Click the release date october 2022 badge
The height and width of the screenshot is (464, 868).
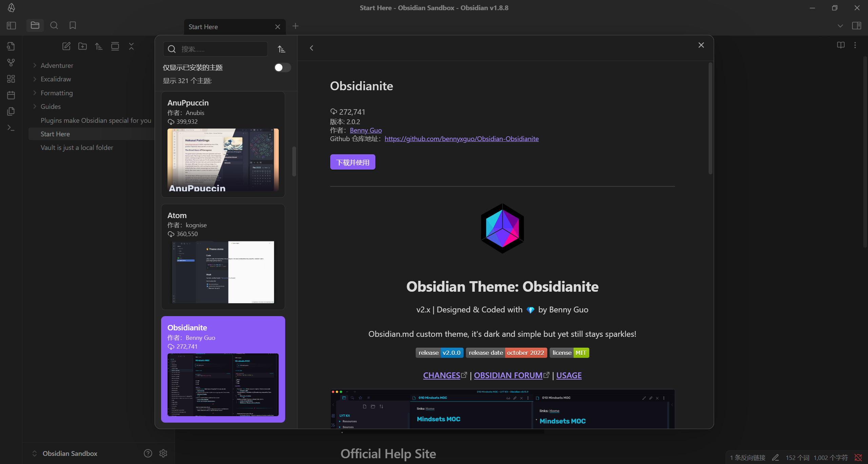point(507,353)
